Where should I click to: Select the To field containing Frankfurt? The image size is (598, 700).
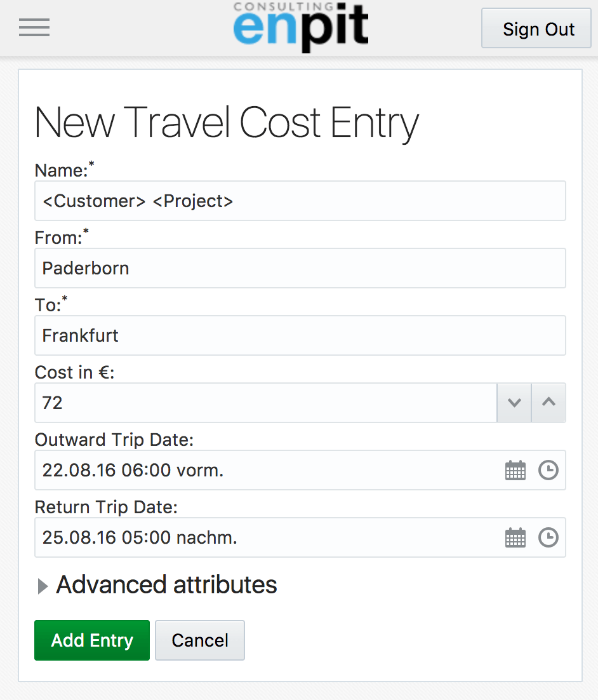pos(300,335)
